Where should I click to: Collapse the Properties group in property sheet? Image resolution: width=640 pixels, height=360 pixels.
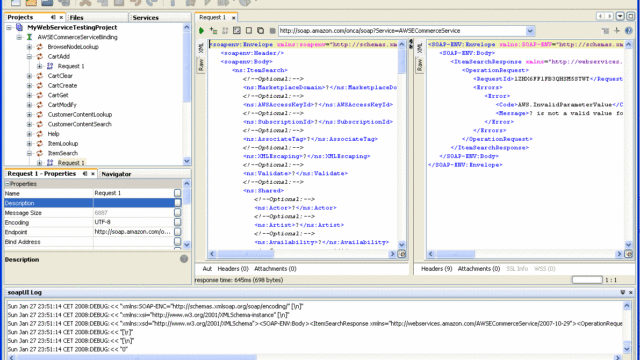(7, 184)
